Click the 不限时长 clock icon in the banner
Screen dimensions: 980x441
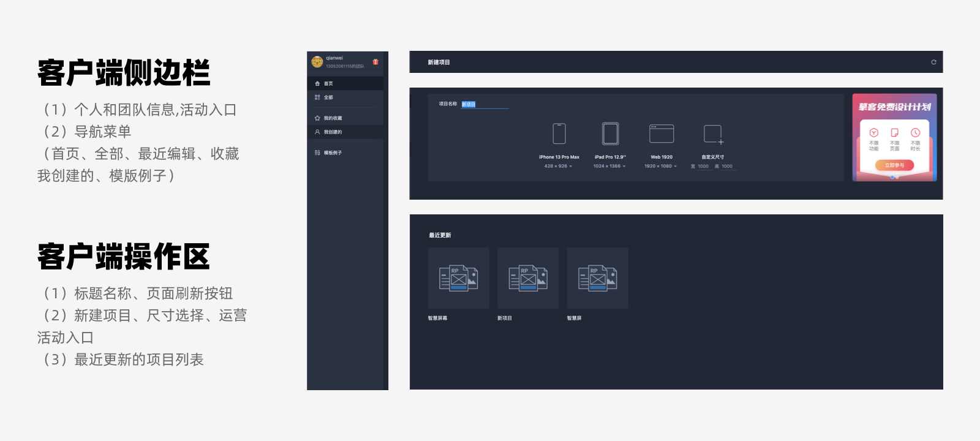click(x=915, y=133)
